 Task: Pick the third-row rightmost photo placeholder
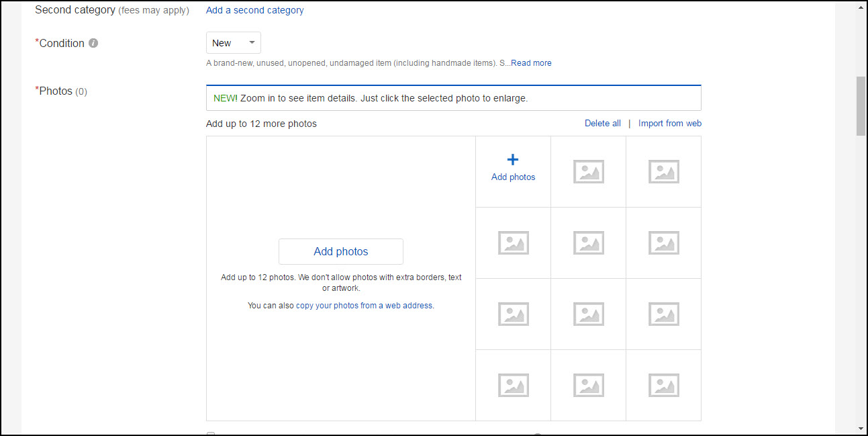(663, 314)
